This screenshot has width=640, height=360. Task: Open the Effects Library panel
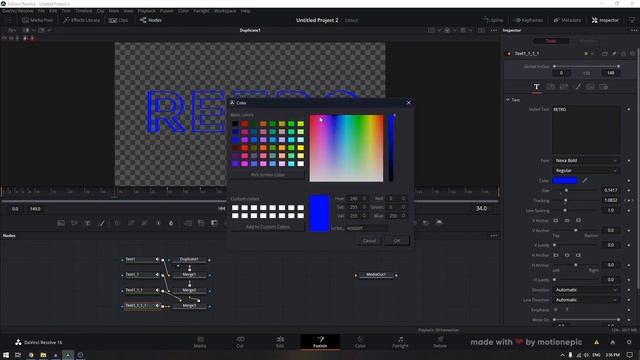82,20
